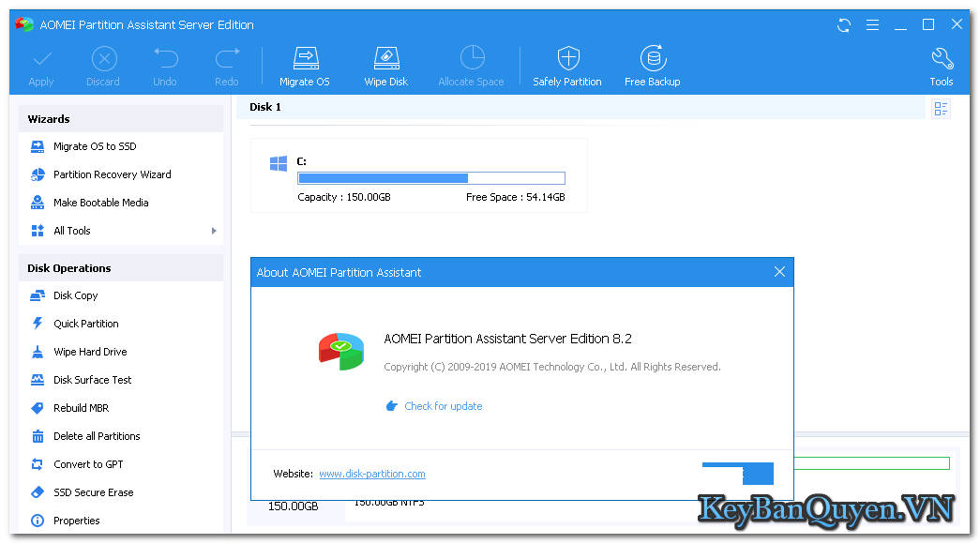The image size is (980, 544).
Task: Select the C: partition usage bar
Action: point(431,178)
